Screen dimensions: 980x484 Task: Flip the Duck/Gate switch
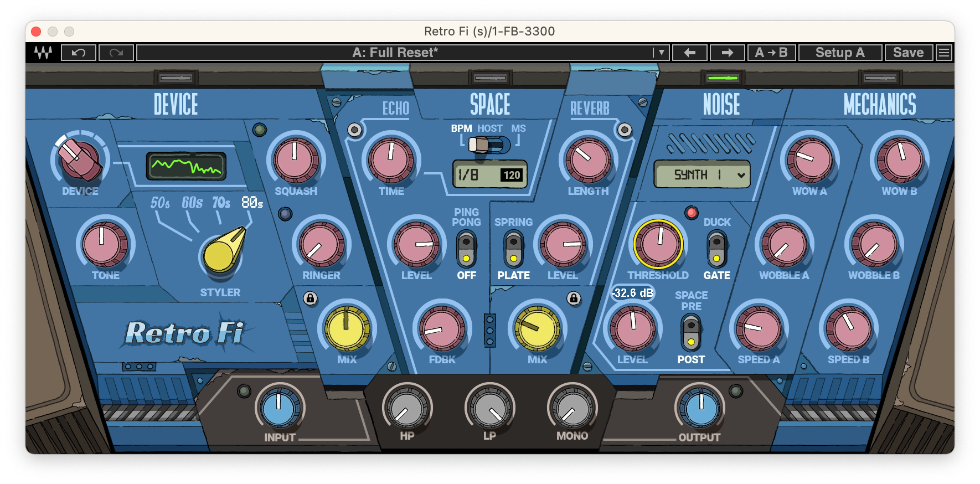[716, 249]
